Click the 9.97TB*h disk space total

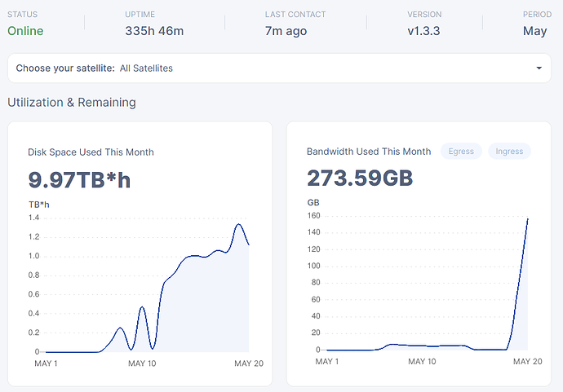point(79,179)
